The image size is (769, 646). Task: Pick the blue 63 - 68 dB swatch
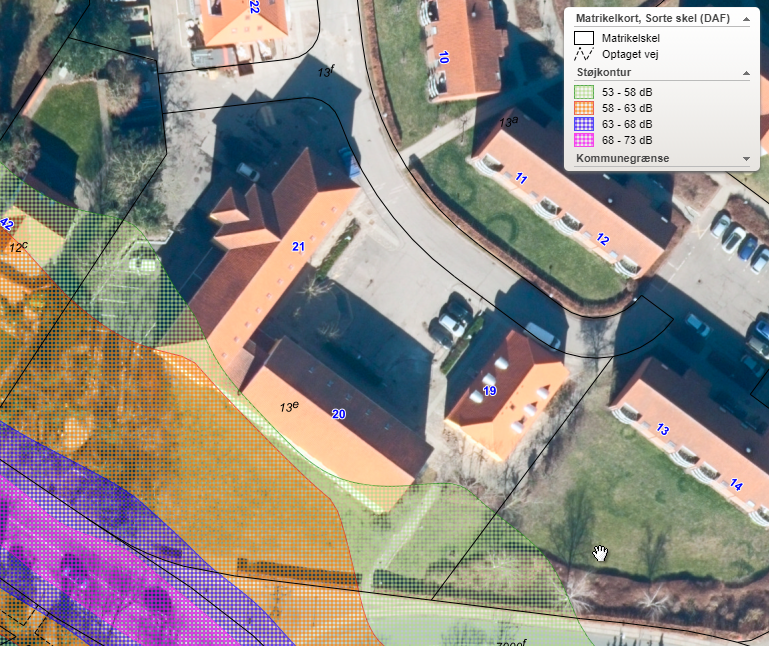pos(584,124)
